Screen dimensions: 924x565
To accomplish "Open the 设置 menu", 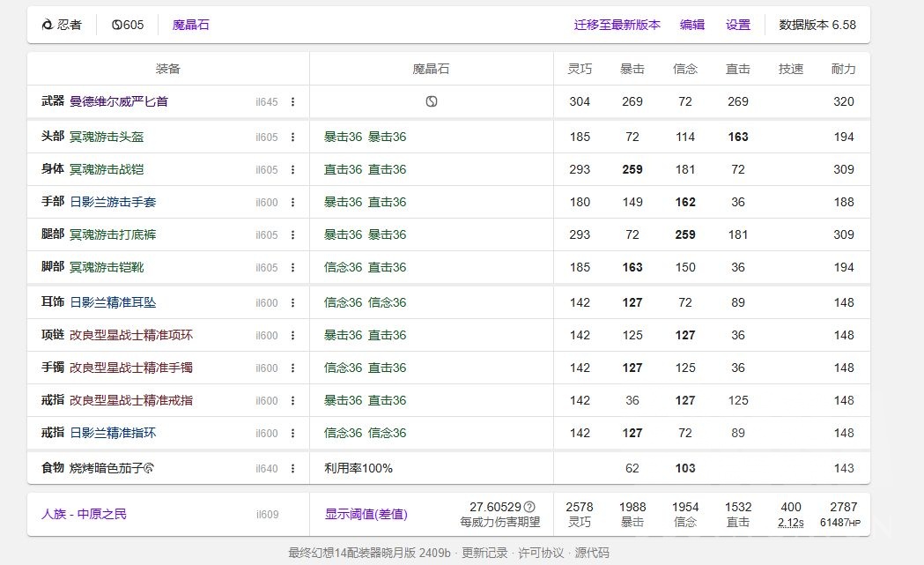I will point(737,25).
